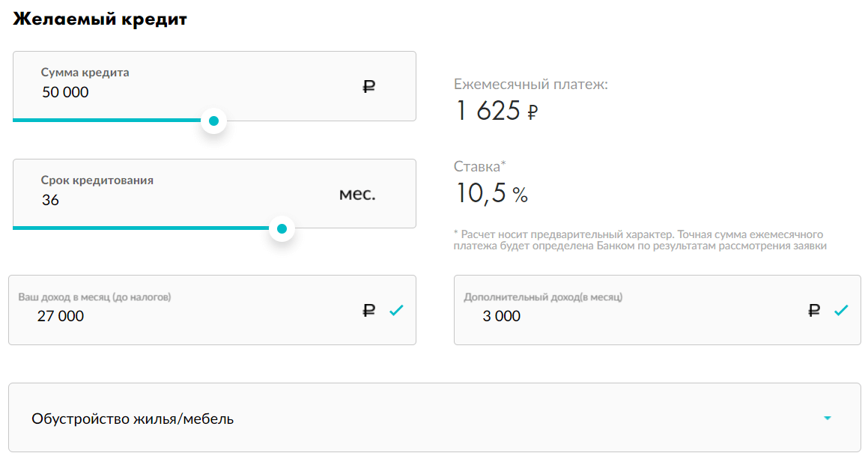Click the checkmark in additional income field
868x462 pixels.
pyautogui.click(x=841, y=310)
